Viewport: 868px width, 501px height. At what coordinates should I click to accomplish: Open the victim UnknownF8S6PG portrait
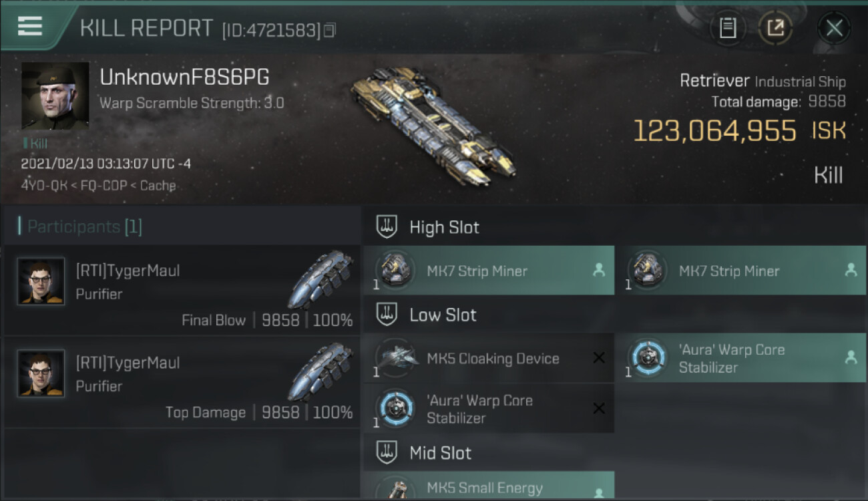(55, 96)
